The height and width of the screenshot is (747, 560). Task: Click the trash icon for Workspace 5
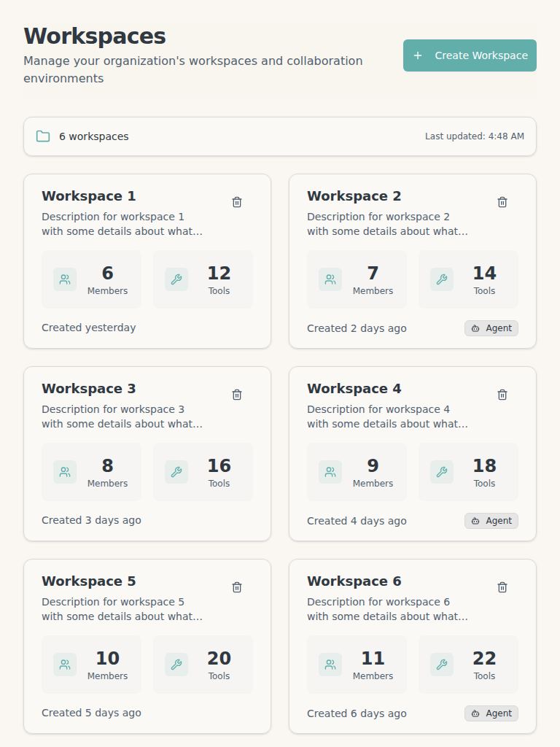pyautogui.click(x=236, y=587)
